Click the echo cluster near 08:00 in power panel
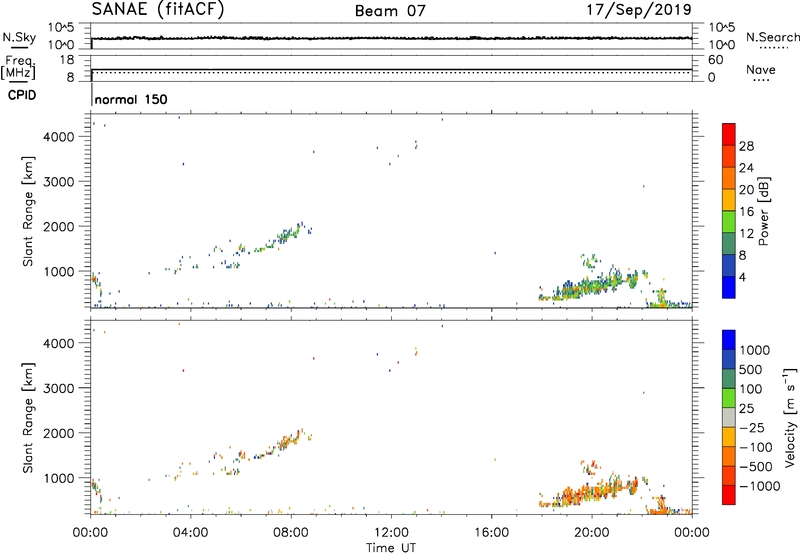 pyautogui.click(x=288, y=235)
